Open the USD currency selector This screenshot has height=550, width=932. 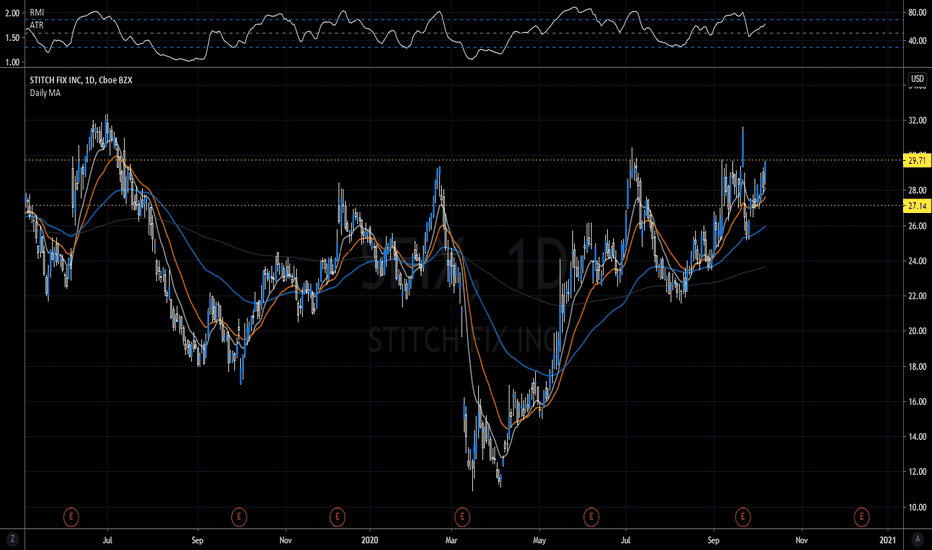[917, 78]
